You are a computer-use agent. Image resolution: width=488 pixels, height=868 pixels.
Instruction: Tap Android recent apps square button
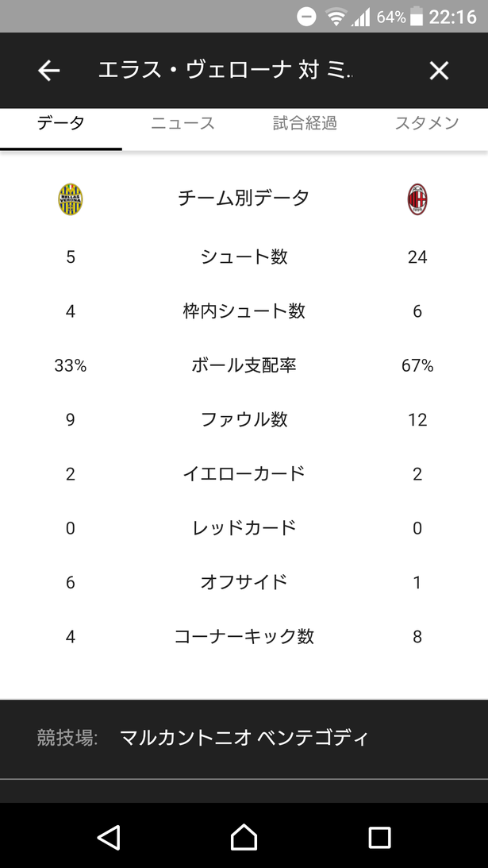[379, 837]
